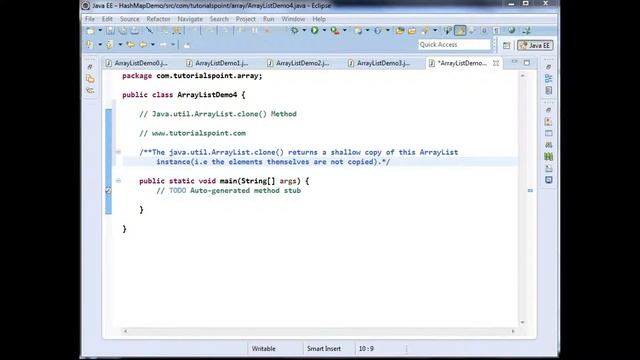Click the Print toolbar icon
640x360 pixels.
pos(135,31)
